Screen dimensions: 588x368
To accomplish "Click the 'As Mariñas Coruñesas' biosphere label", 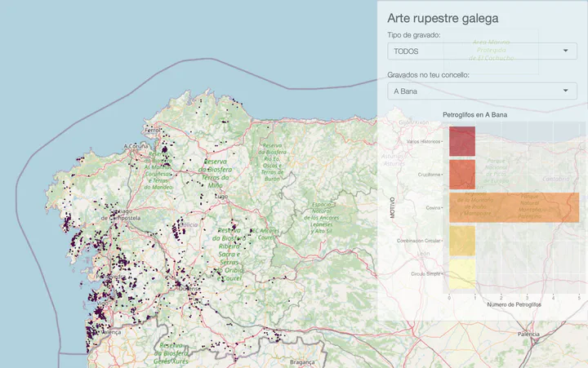I will [x=158, y=171].
